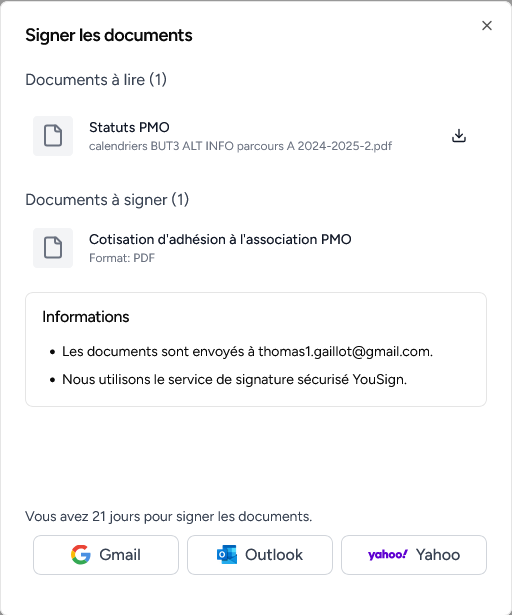Close the Signer les documents dialog
512x615 pixels.
[x=487, y=25]
